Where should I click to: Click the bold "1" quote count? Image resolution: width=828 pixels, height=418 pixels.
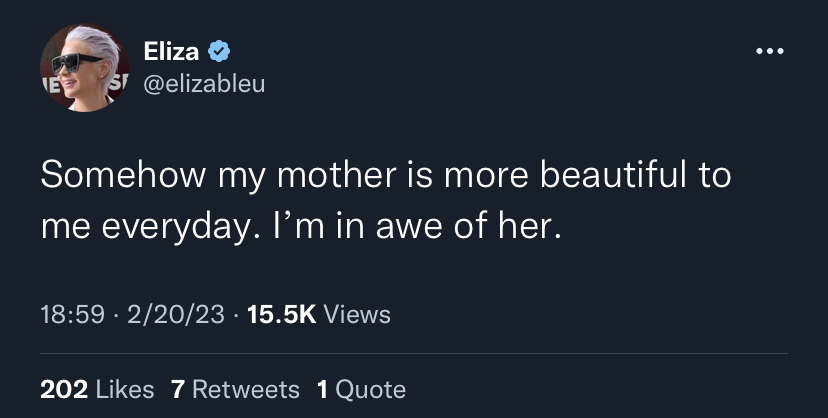[x=323, y=390]
